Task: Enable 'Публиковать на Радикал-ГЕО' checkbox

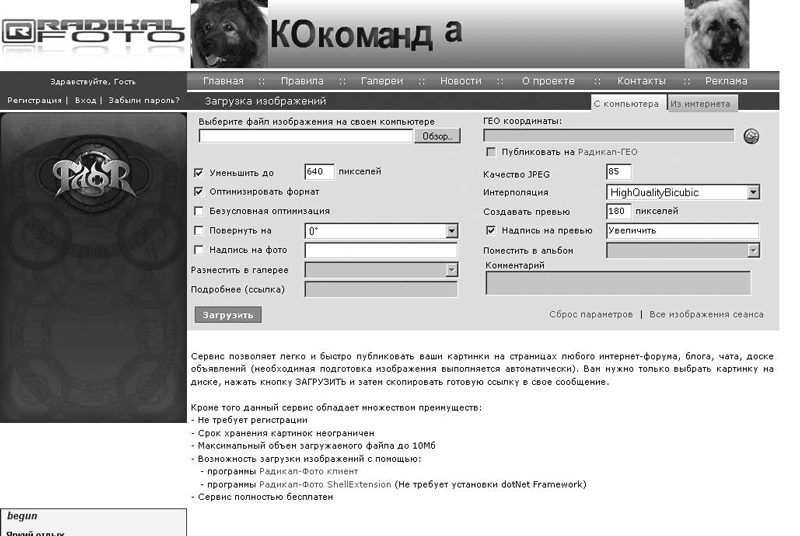Action: 490,152
